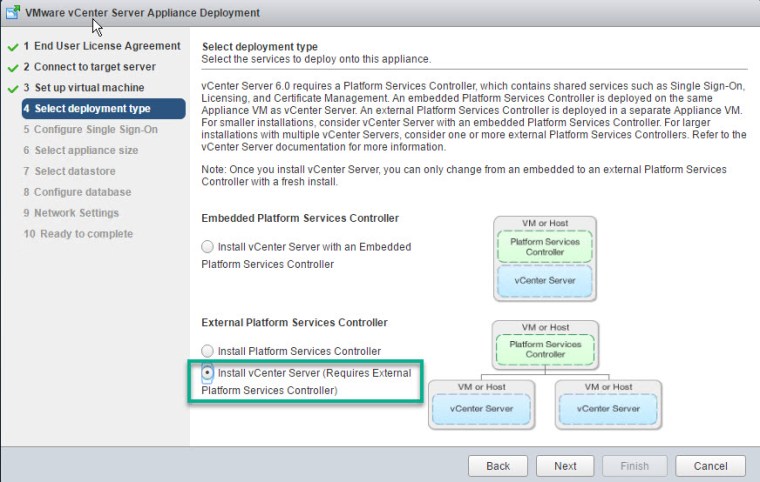This screenshot has width=760, height=482.
Task: Open step 3 Set up virtual machine
Action: click(x=83, y=88)
